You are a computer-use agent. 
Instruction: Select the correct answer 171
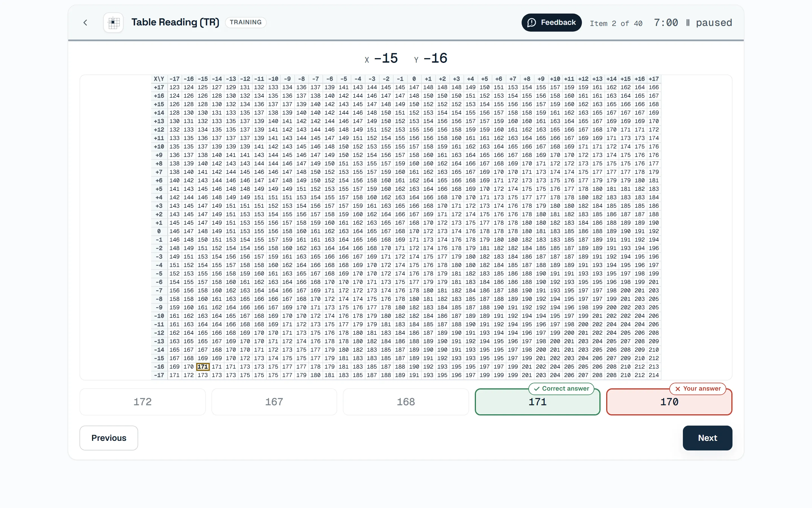click(538, 402)
